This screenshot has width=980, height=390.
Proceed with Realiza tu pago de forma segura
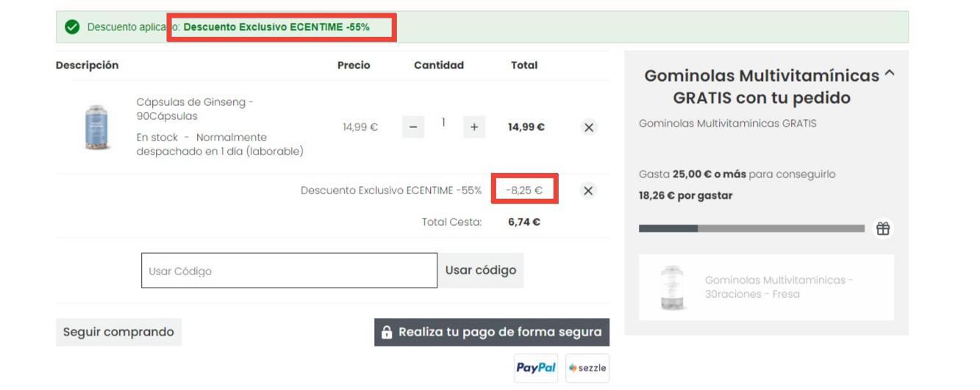pyautogui.click(x=492, y=332)
